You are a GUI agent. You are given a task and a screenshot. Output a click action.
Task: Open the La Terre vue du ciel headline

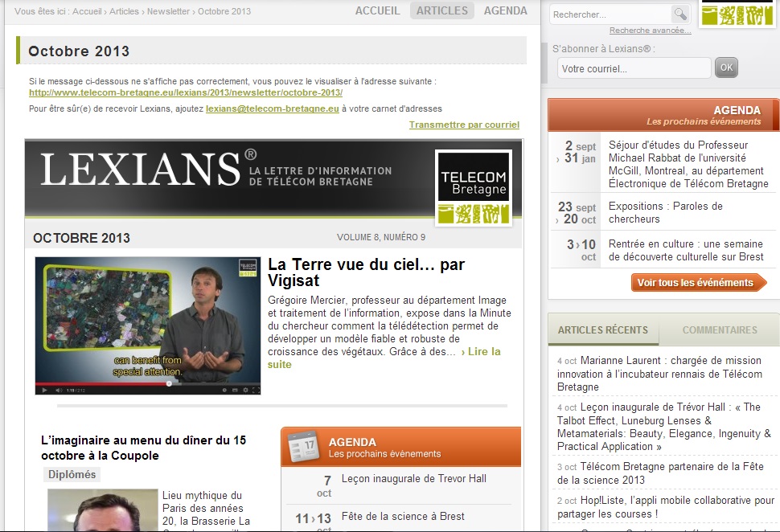pyautogui.click(x=366, y=272)
